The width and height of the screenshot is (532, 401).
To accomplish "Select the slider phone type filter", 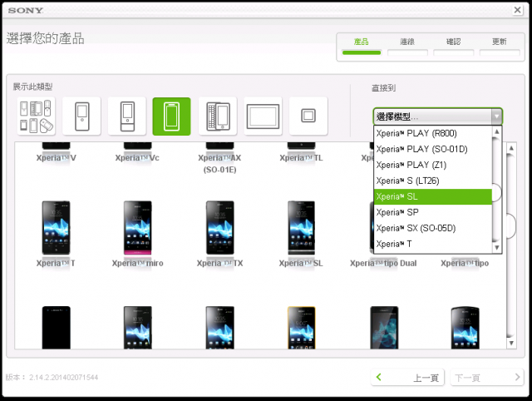I will (127, 116).
